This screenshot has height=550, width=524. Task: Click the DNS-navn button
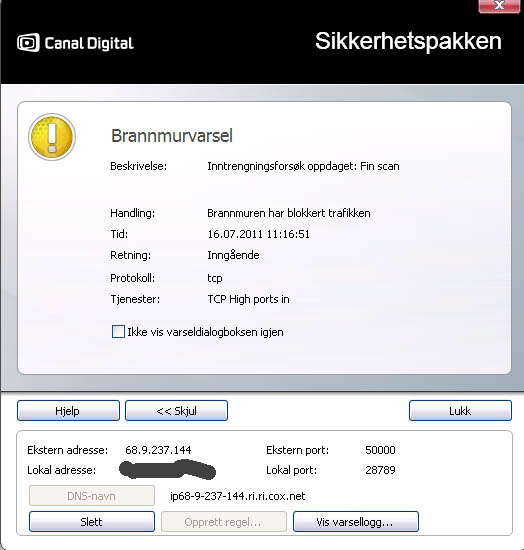coord(92,496)
